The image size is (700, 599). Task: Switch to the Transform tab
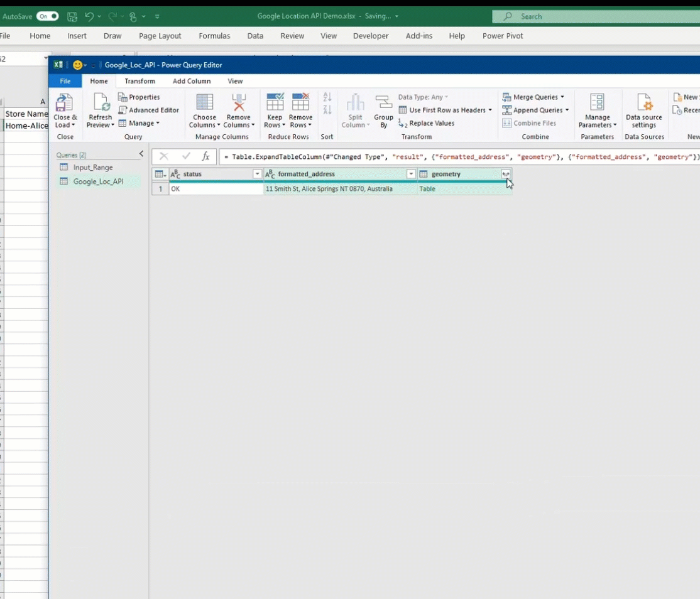(x=139, y=81)
